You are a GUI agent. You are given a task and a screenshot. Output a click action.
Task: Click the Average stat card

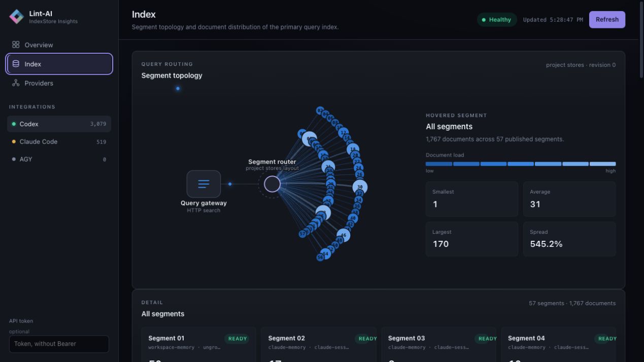click(x=569, y=199)
